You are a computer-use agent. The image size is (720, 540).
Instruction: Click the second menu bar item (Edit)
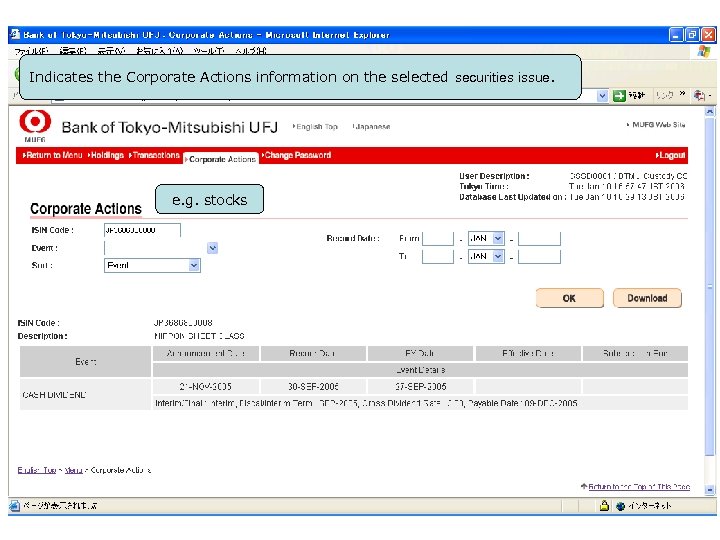[x=73, y=51]
